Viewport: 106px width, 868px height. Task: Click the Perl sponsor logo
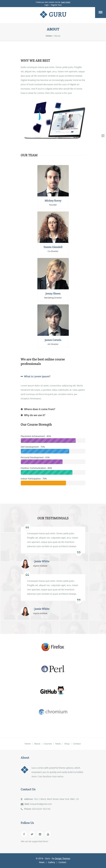click(x=53, y=669)
